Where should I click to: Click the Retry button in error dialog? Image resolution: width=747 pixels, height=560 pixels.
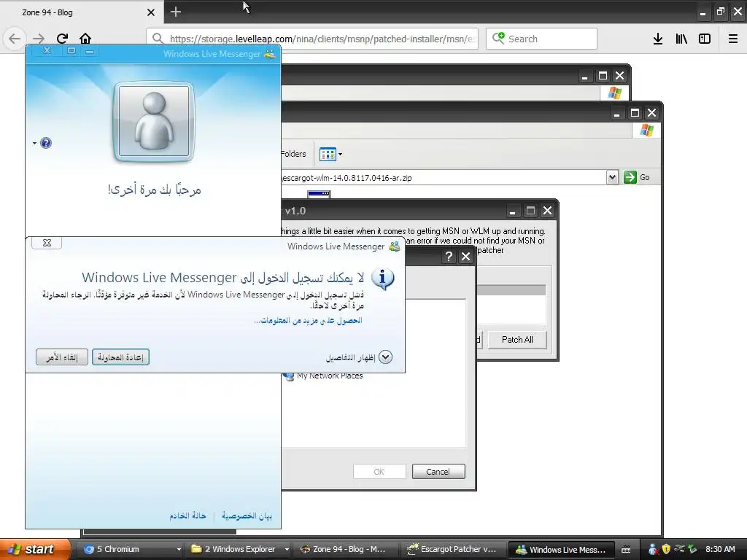coord(120,357)
